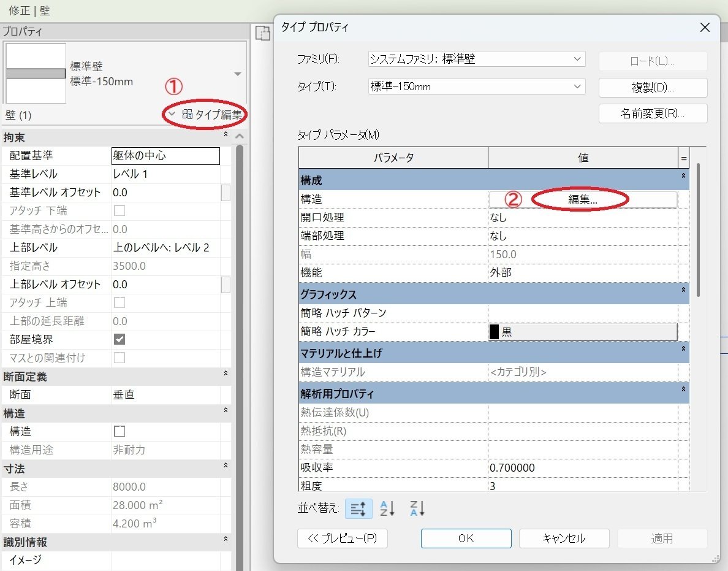Viewport: 728px width, 571px height.
Task: Click the 上部レベル オフセット side button
Action: 226,285
